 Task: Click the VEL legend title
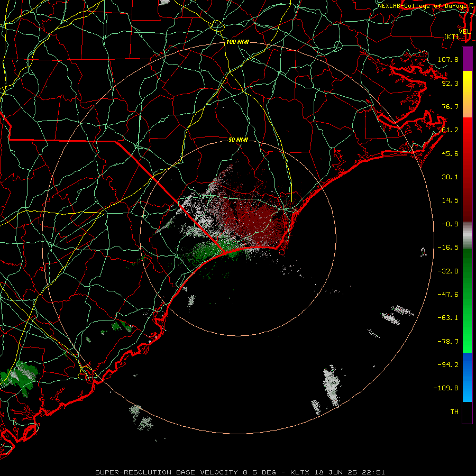pos(465,32)
